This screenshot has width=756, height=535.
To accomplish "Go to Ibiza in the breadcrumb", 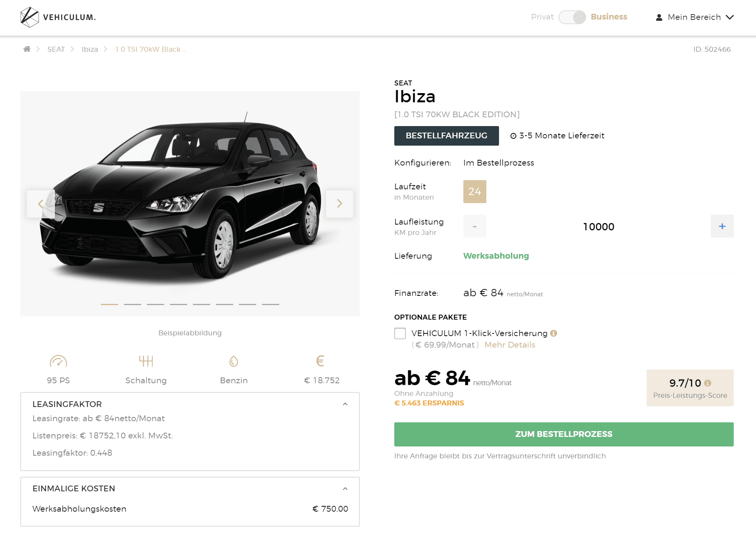I will tap(90, 49).
